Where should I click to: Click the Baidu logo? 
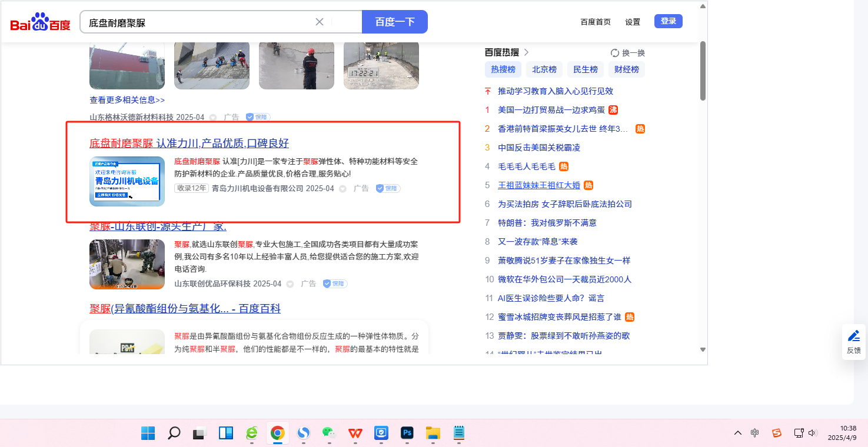[40, 22]
